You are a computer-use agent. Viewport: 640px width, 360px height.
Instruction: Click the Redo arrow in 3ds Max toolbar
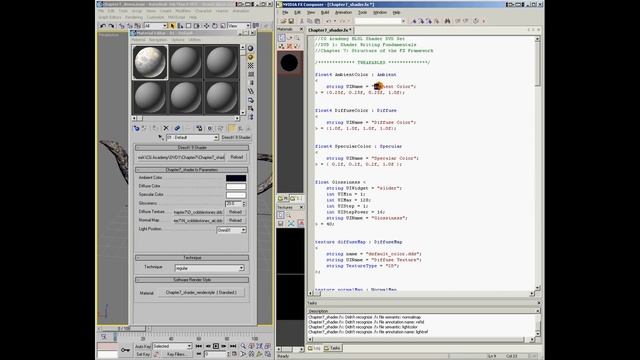point(111,26)
